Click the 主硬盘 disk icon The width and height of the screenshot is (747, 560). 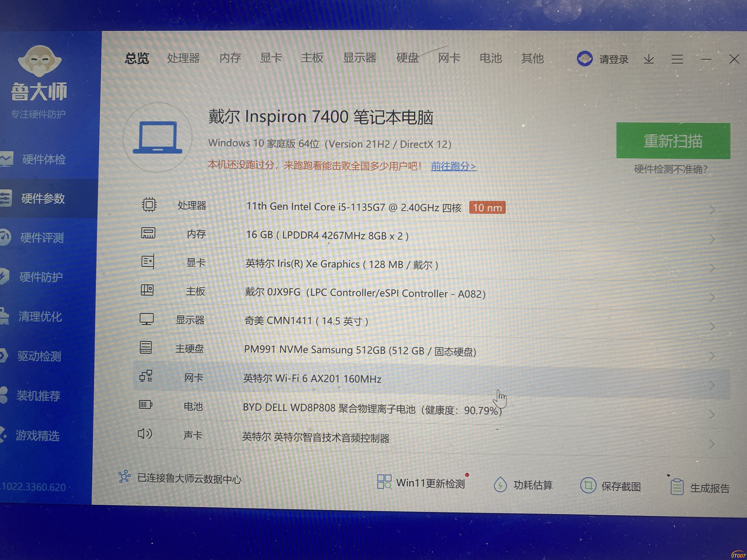click(x=146, y=347)
